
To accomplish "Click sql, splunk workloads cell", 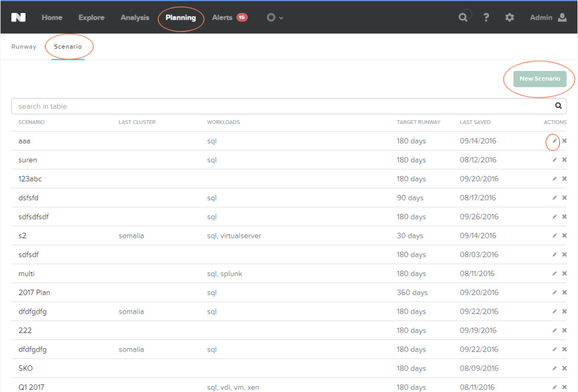I will tap(225, 274).
